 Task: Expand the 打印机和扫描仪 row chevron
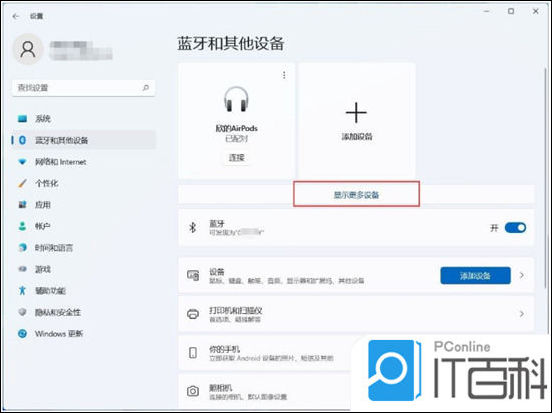coord(522,314)
